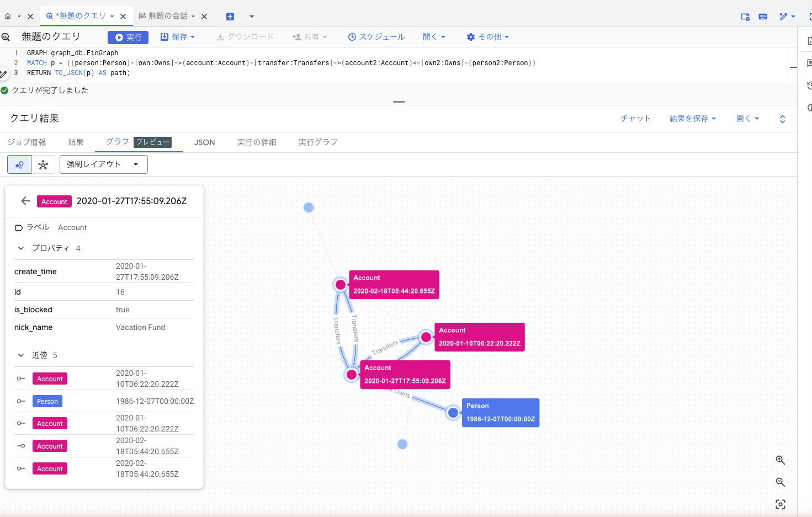Click the Account chip in panel header
This screenshot has height=517, width=812.
tap(54, 201)
